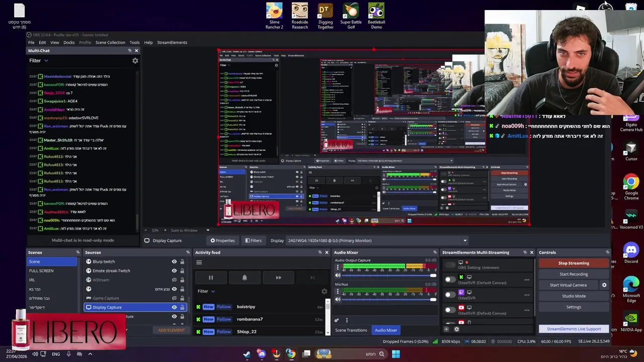Viewport: 644px width, 362px height.
Task: Open system tray hidden icons chevron
Action: [x=90, y=354]
